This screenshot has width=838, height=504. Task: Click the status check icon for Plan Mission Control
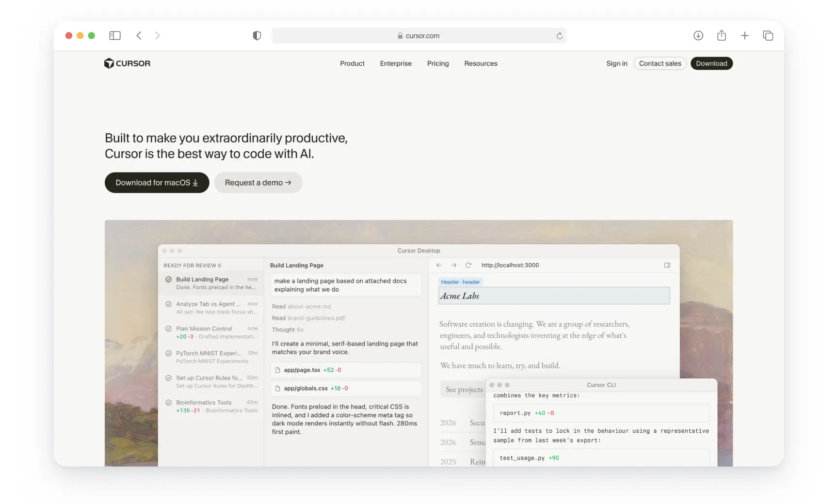point(169,329)
